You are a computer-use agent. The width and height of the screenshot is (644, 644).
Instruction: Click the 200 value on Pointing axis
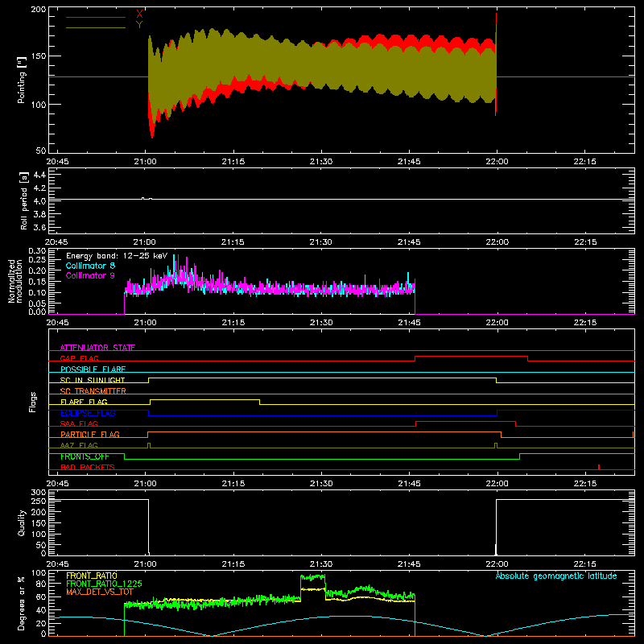point(38,10)
